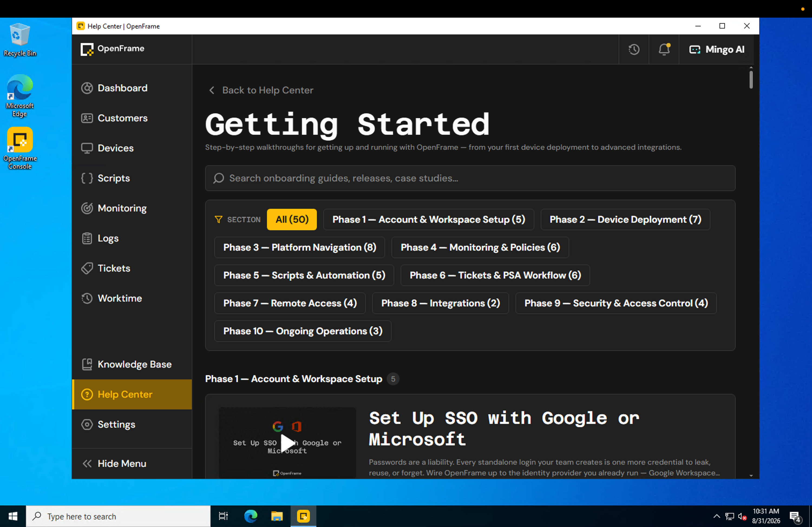Click the Phase 1 — Account & Workspace Setup heading
Screen dimensions: 812x527
tap(293, 379)
